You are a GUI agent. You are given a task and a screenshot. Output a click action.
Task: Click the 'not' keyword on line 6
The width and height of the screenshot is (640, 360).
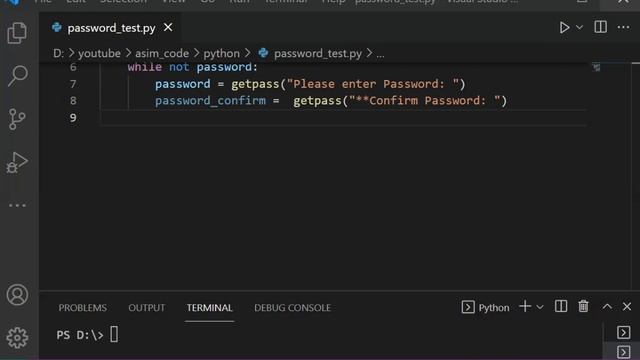pyautogui.click(x=179, y=67)
